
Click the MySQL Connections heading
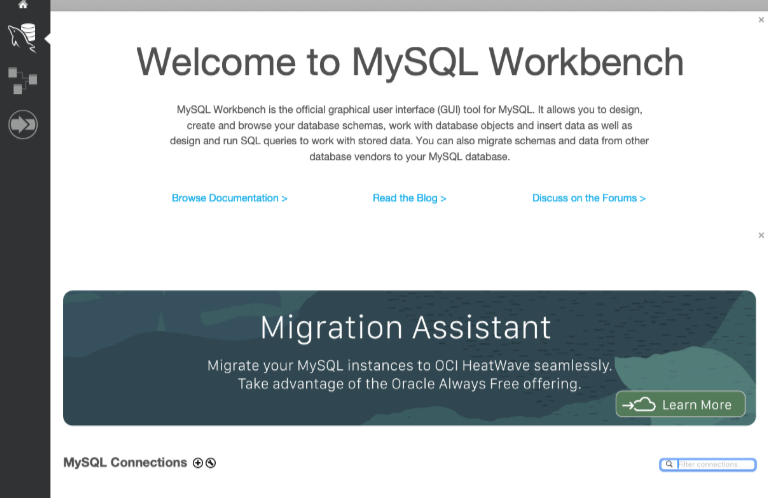[125, 463]
